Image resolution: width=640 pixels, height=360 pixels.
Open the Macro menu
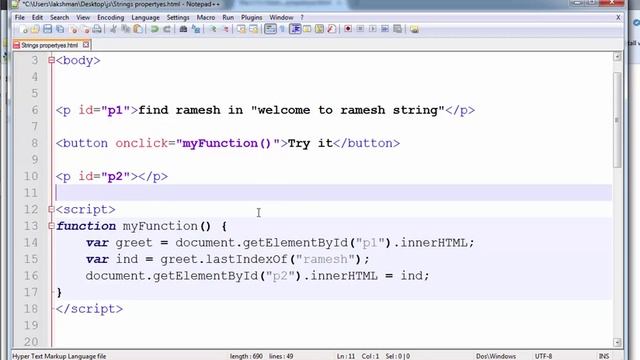click(206, 18)
